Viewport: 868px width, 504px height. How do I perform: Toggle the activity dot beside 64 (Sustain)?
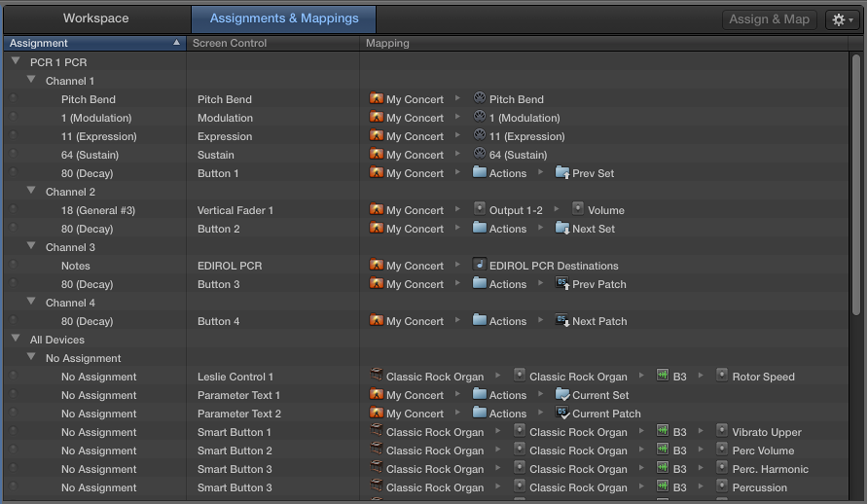click(14, 154)
